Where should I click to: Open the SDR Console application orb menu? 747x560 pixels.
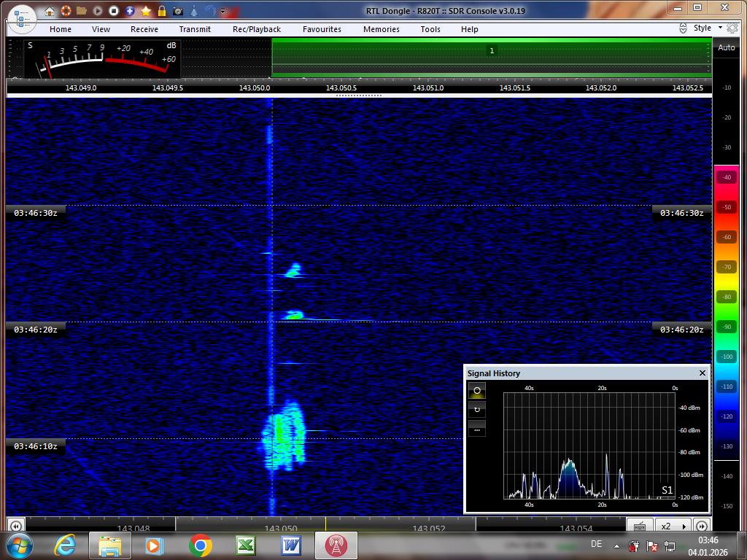coord(22,19)
